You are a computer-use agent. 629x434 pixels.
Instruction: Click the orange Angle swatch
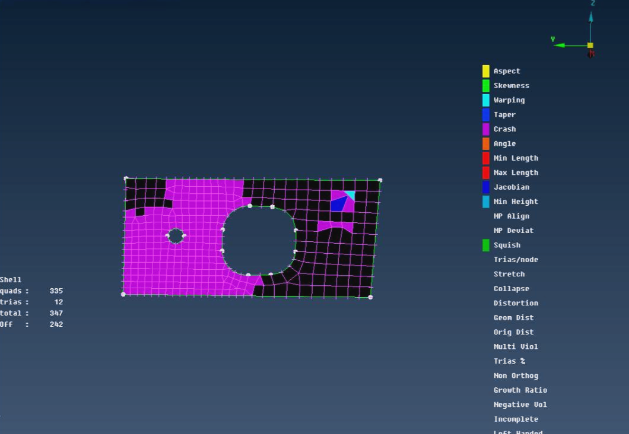tap(486, 144)
